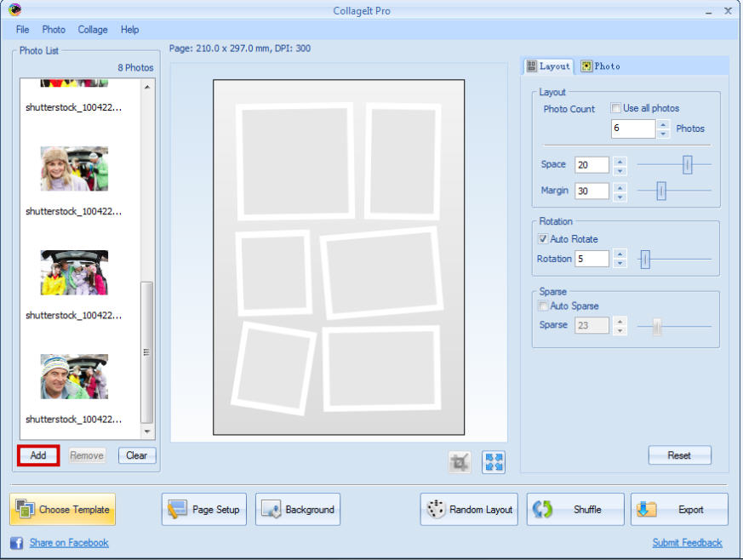Viewport: 743px width, 560px height.
Task: Open Background settings
Action: tap(298, 510)
